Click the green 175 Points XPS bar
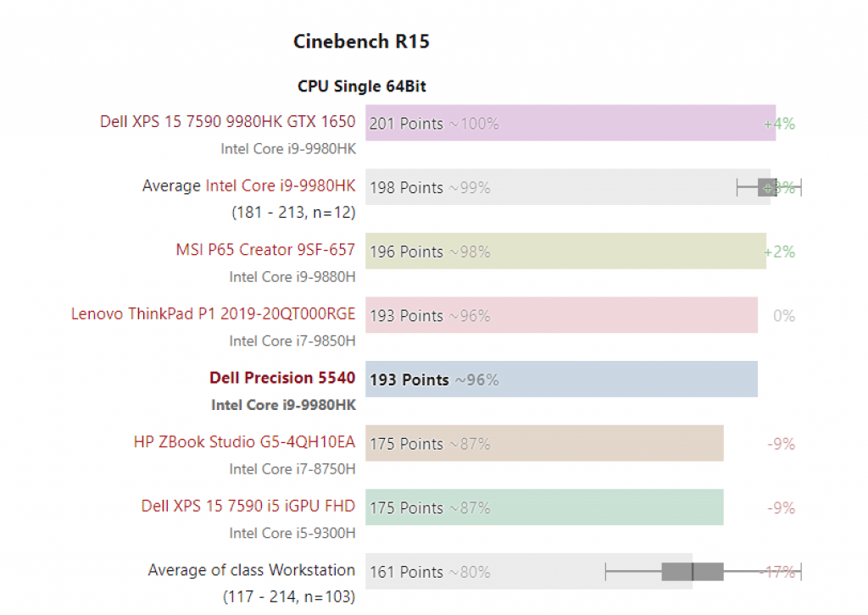This screenshot has width=868, height=615. click(544, 507)
